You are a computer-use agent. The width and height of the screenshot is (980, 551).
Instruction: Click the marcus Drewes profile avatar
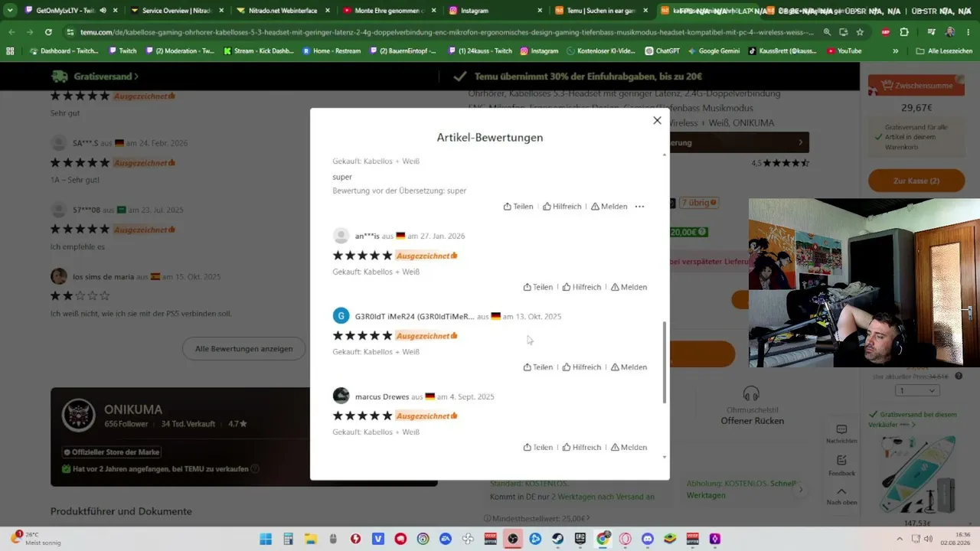coord(341,396)
